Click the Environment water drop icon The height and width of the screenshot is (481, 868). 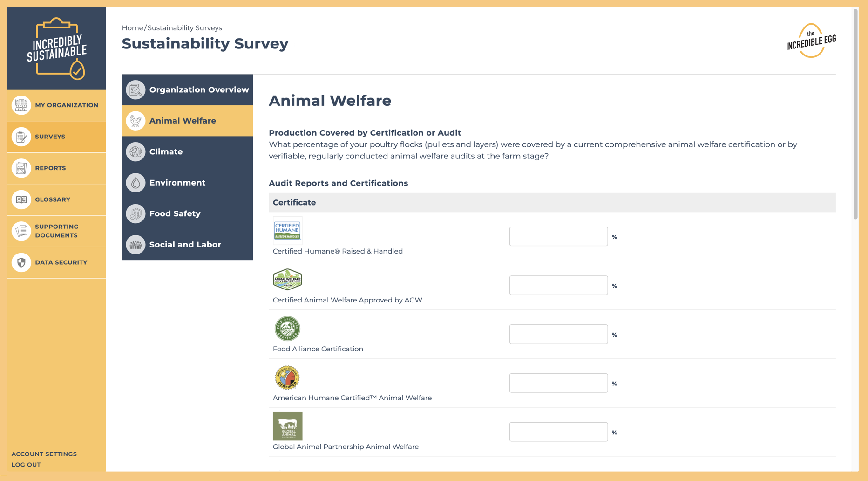pyautogui.click(x=136, y=183)
